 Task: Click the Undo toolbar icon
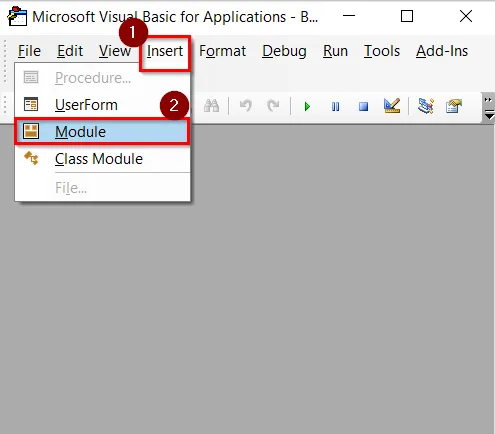click(x=246, y=106)
